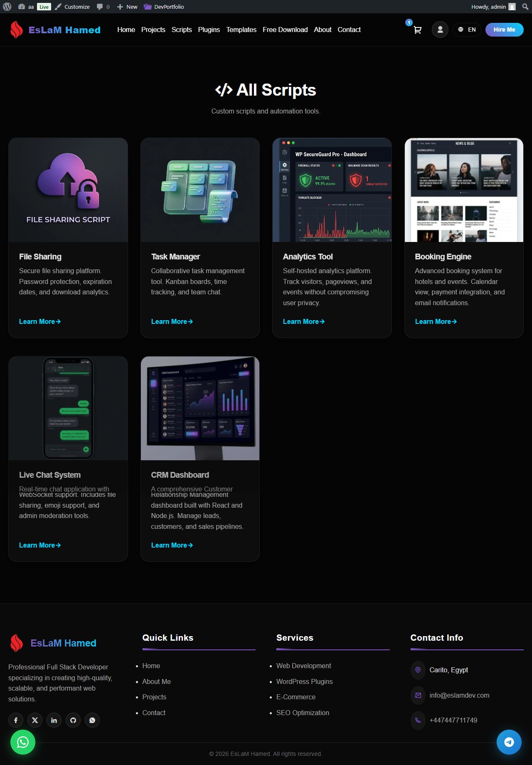Open the LinkedIn social icon in footer

[54, 720]
